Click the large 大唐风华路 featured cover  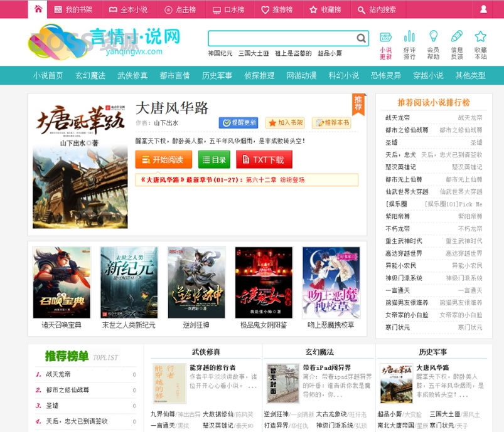(80, 165)
